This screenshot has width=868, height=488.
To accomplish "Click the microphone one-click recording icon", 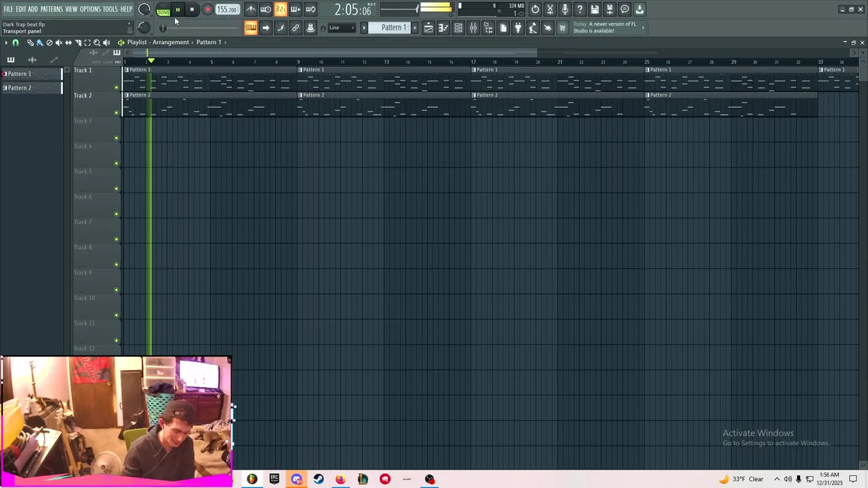I will coord(565,9).
